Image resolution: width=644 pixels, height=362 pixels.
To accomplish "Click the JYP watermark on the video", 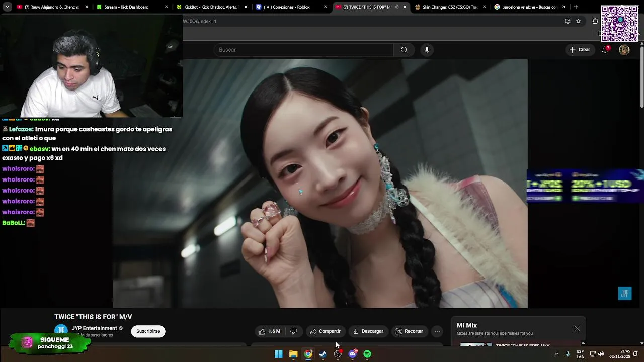I will pyautogui.click(x=624, y=294).
